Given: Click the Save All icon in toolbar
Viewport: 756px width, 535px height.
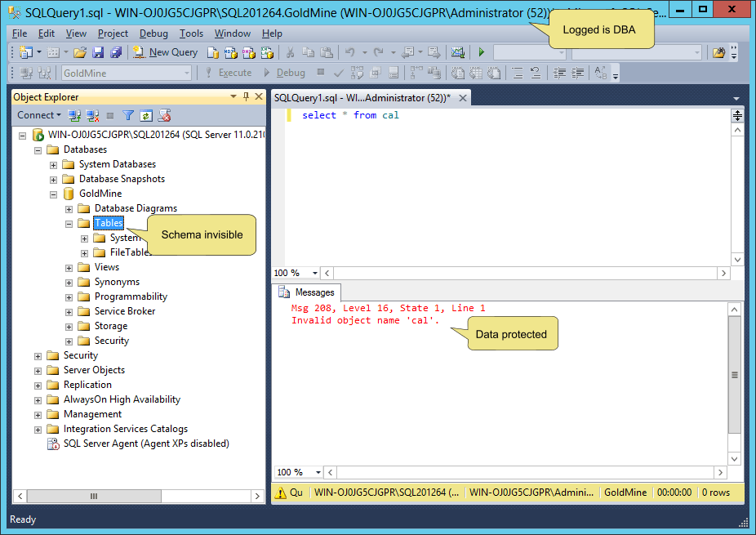Looking at the screenshot, I should [x=115, y=52].
